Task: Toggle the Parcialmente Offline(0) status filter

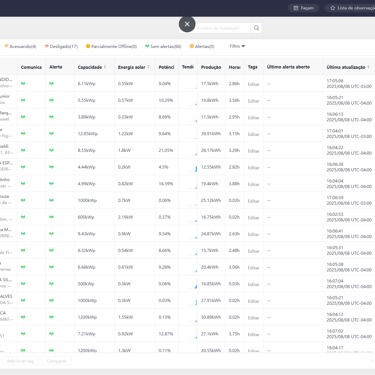Action: [111, 46]
